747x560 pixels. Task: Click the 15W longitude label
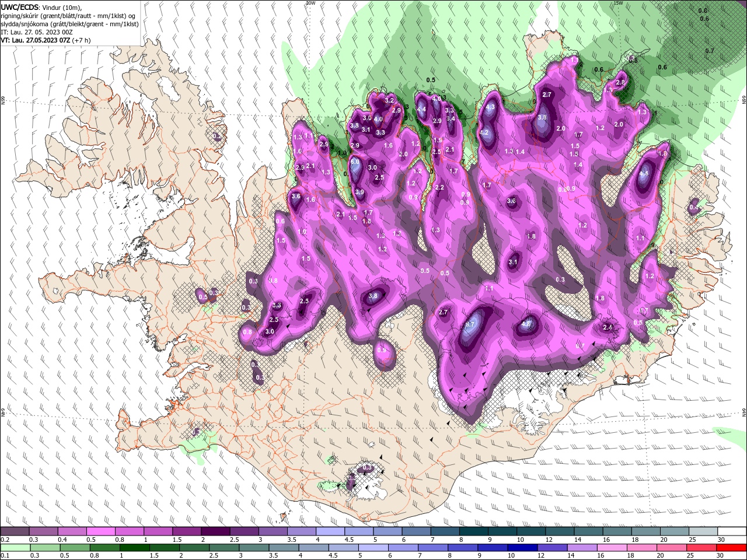point(617,3)
